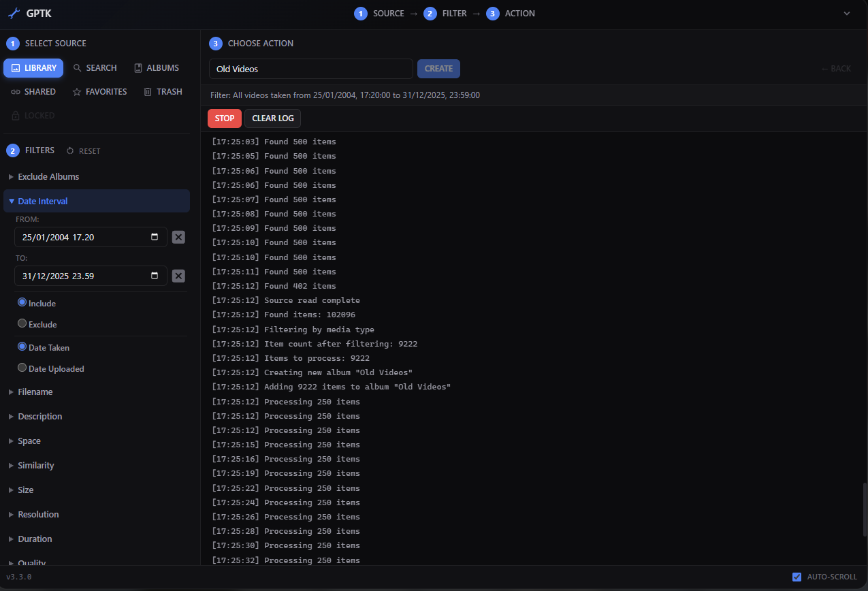Expand the Space filter
This screenshot has height=591, width=868.
pyautogui.click(x=97, y=441)
